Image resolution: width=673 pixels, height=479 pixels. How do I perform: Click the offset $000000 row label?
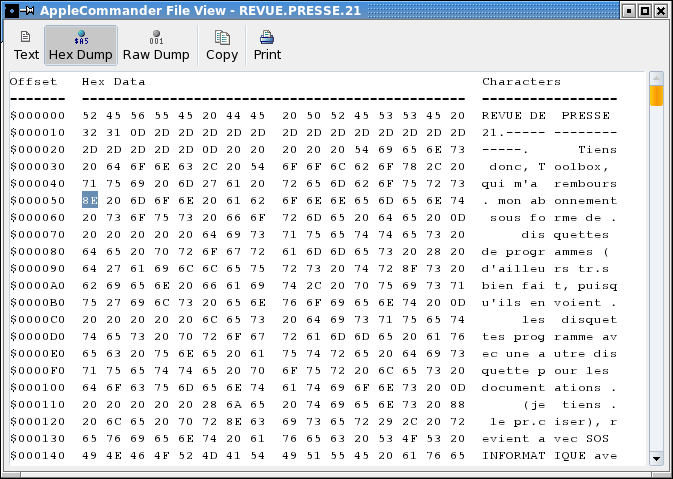(38, 116)
